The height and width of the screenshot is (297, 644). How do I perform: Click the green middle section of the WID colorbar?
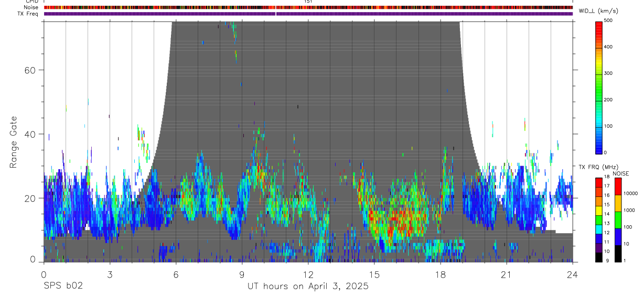(x=599, y=86)
